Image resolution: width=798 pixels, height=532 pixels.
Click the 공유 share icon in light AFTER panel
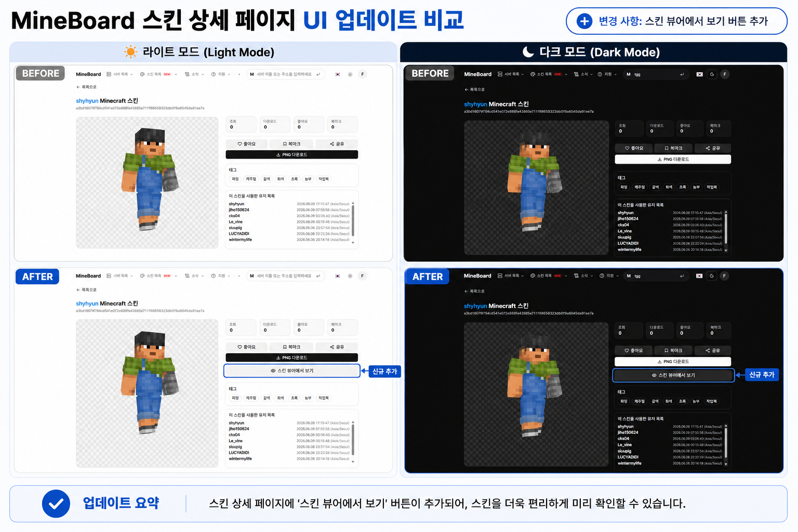click(332, 347)
